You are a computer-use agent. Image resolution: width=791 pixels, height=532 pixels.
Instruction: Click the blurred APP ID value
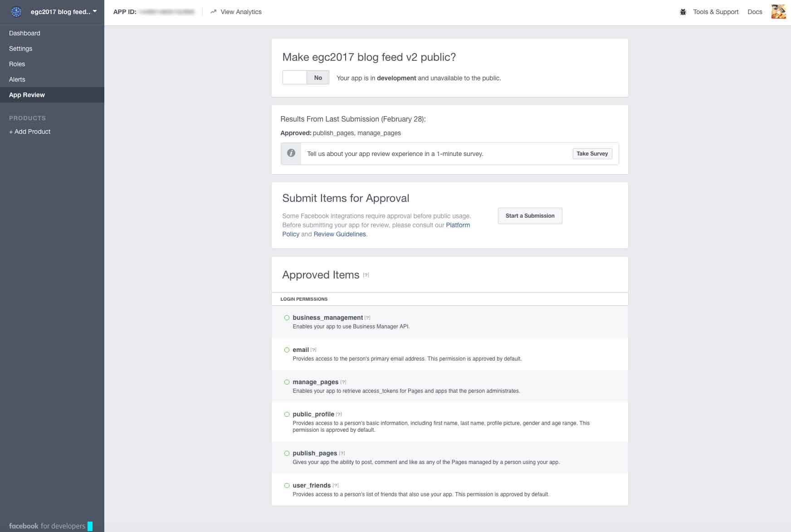167,12
